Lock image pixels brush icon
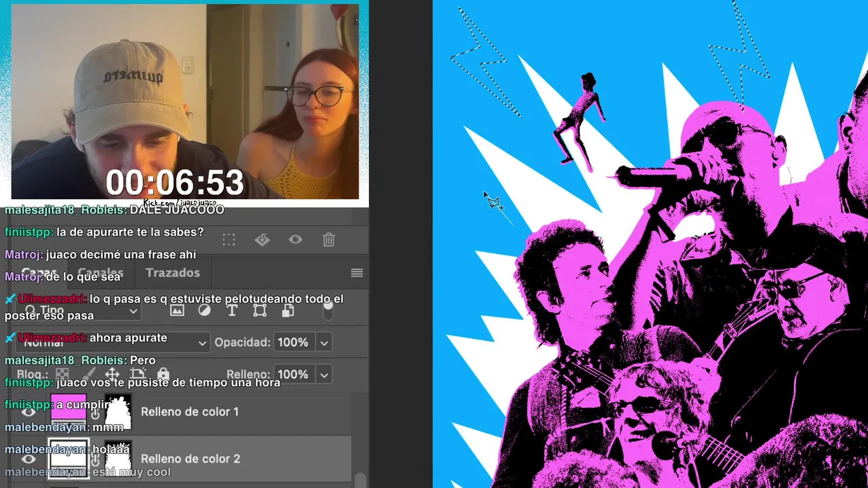This screenshot has height=488, width=868. pyautogui.click(x=88, y=374)
